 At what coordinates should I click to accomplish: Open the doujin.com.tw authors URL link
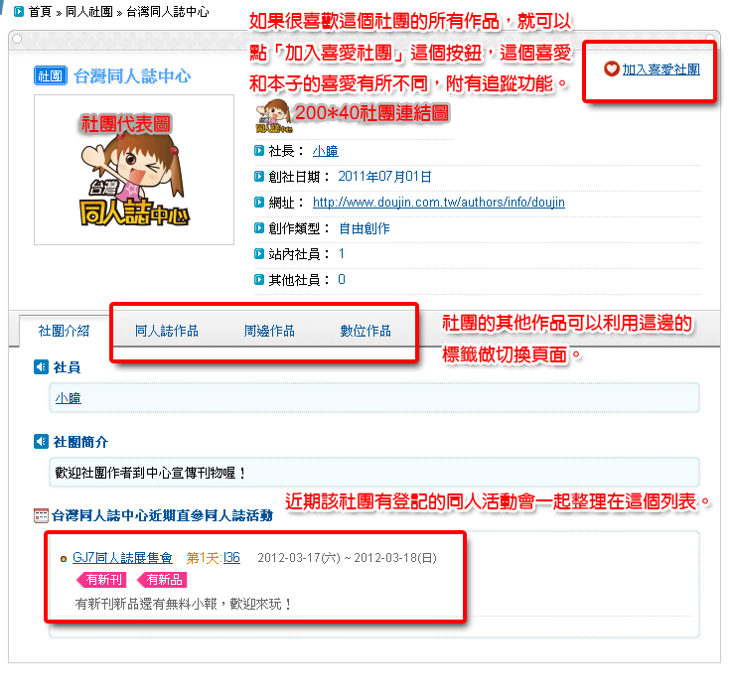pos(439,203)
